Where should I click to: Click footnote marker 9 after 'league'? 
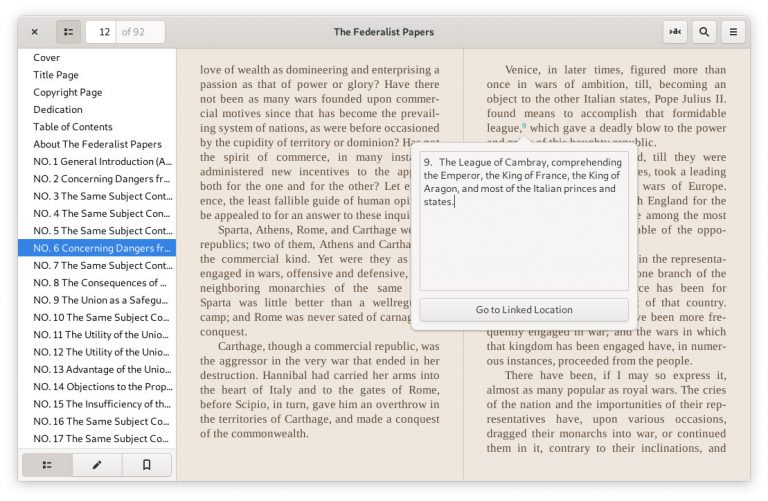pyautogui.click(x=524, y=126)
